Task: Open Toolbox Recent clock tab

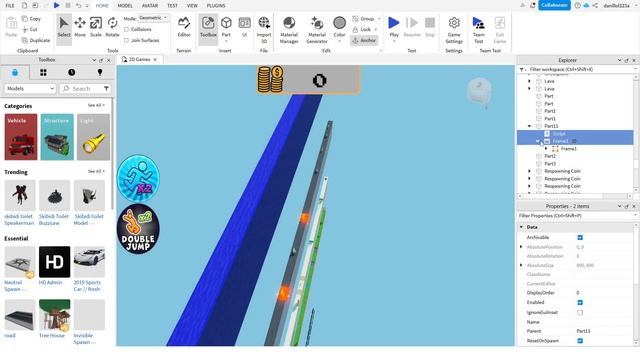Action: tap(71, 72)
